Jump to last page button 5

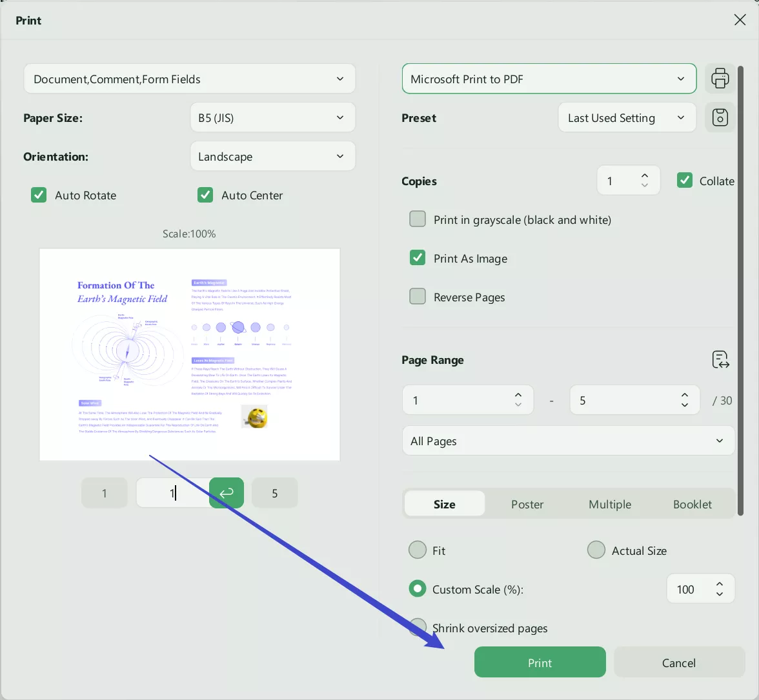(x=274, y=493)
